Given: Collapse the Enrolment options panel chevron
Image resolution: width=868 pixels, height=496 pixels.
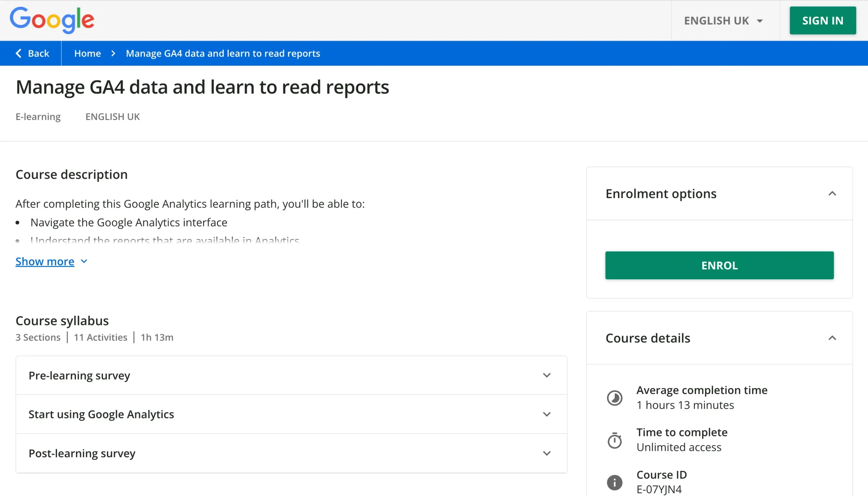Looking at the screenshot, I should pos(832,194).
